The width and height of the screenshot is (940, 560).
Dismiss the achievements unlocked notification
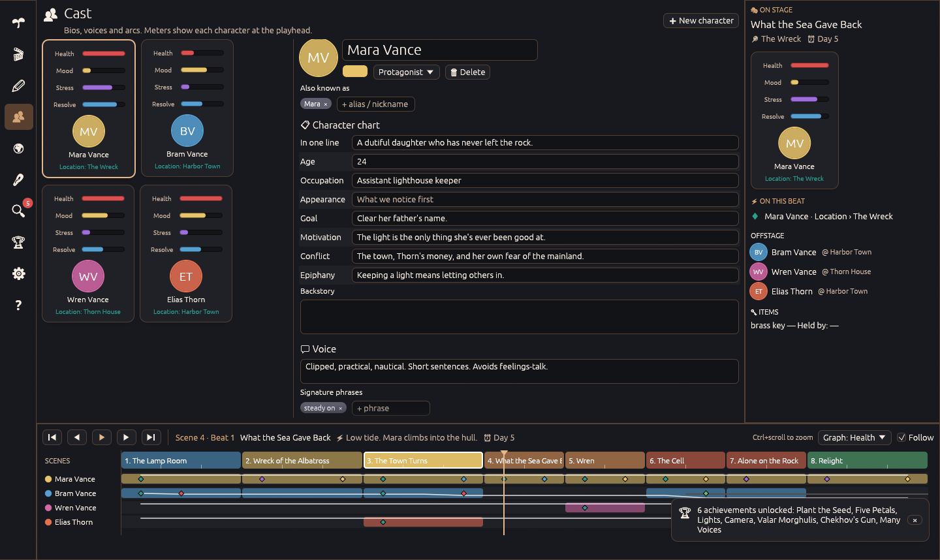(915, 520)
